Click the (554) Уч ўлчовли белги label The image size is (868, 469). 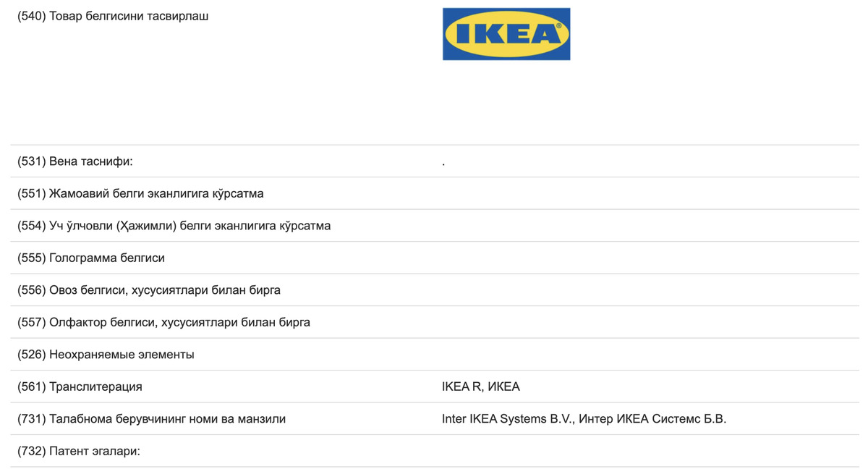point(174,226)
